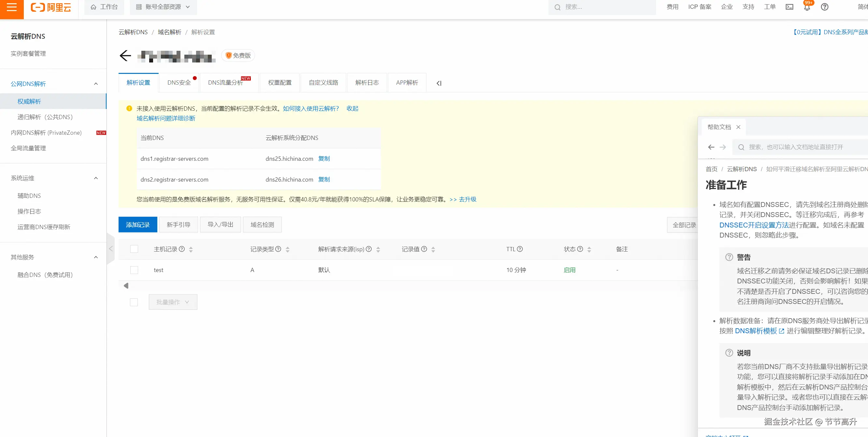868x437 pixels.
Task: Click the 解析请求来源(isp) help icon
Action: coord(369,249)
